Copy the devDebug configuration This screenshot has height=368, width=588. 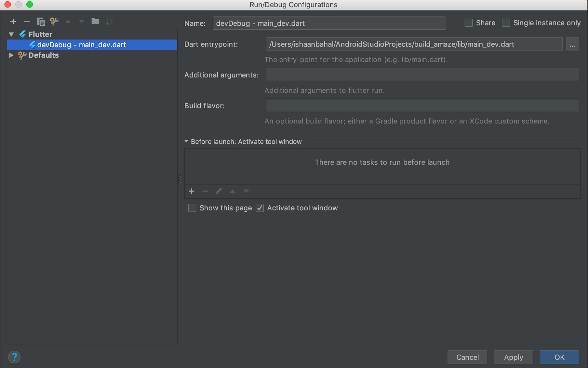click(41, 21)
